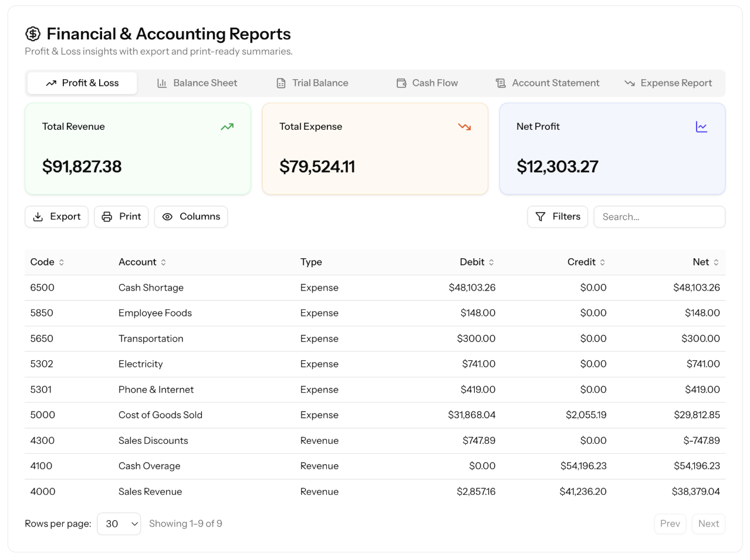Toggle column visibility with the Columns eye button

coord(191,217)
